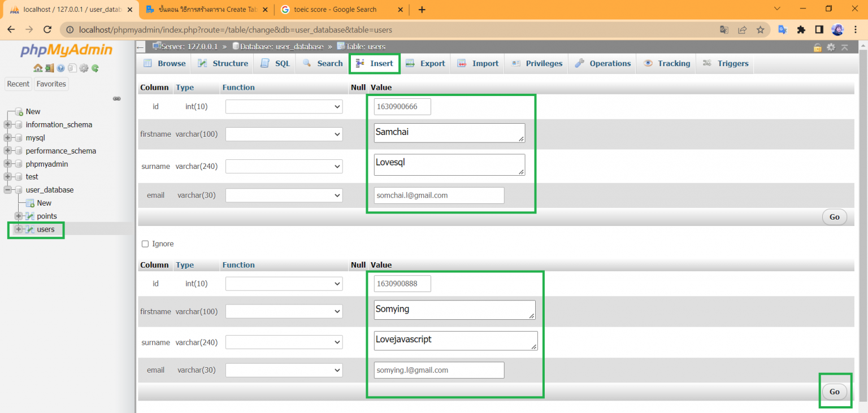Screen dimensions: 868x413
Task: Click the Favorites button in sidebar
Action: [51, 84]
